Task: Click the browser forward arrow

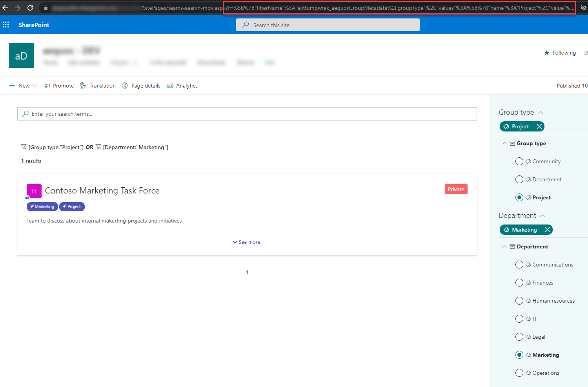Action: pyautogui.click(x=18, y=8)
